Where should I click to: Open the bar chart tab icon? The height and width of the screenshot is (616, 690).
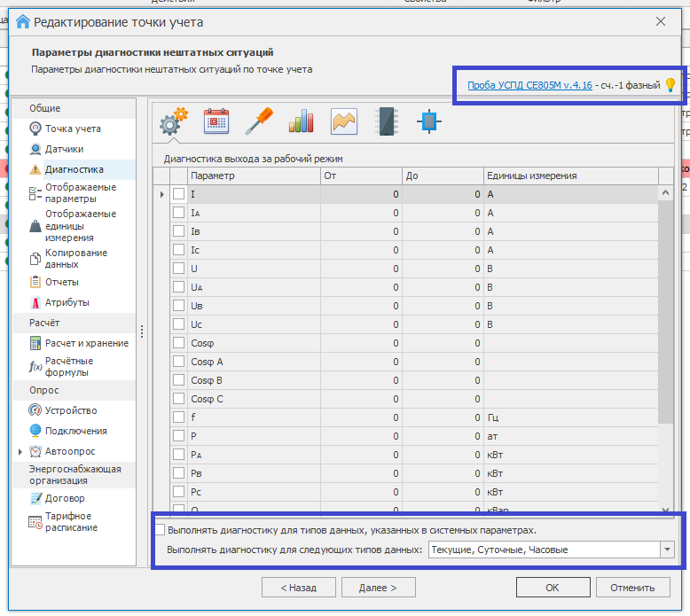coord(302,121)
